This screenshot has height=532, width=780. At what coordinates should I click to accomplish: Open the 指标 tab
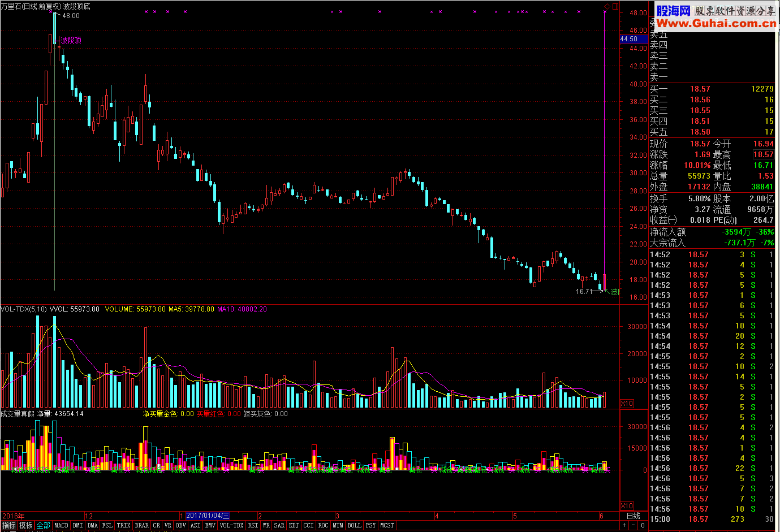pos(9,525)
